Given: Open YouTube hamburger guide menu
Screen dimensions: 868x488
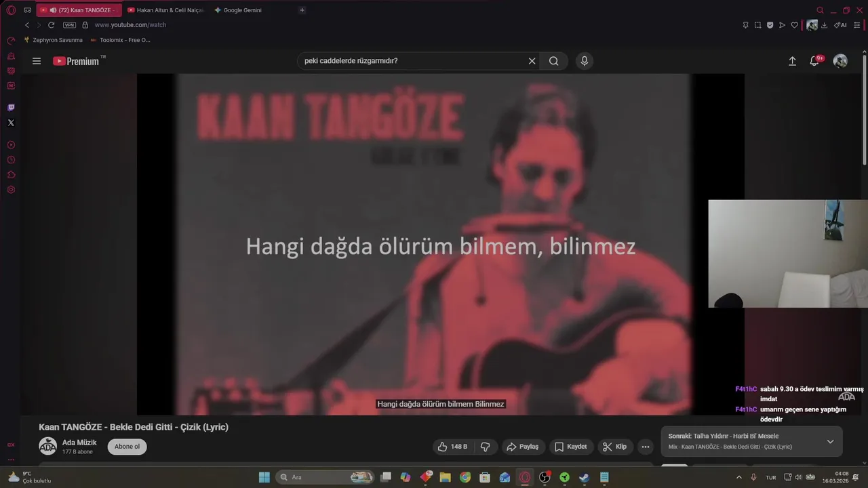Looking at the screenshot, I should 37,61.
